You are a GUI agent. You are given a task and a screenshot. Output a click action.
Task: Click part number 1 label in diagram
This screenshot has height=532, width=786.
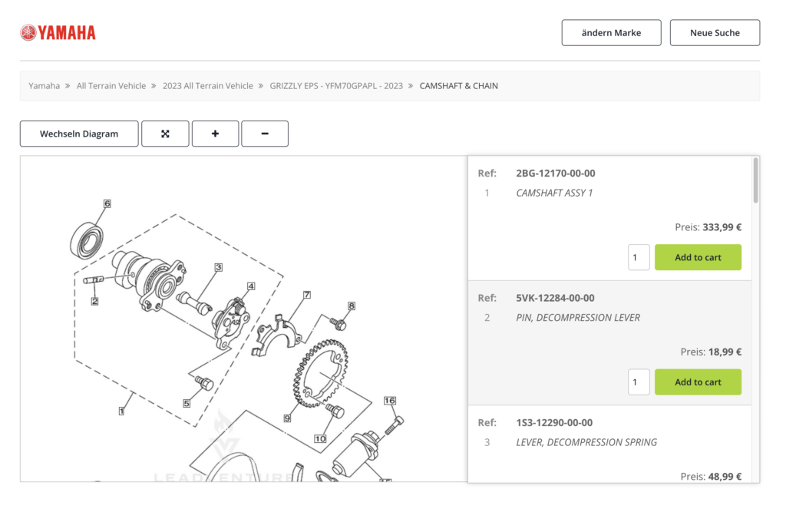(121, 411)
